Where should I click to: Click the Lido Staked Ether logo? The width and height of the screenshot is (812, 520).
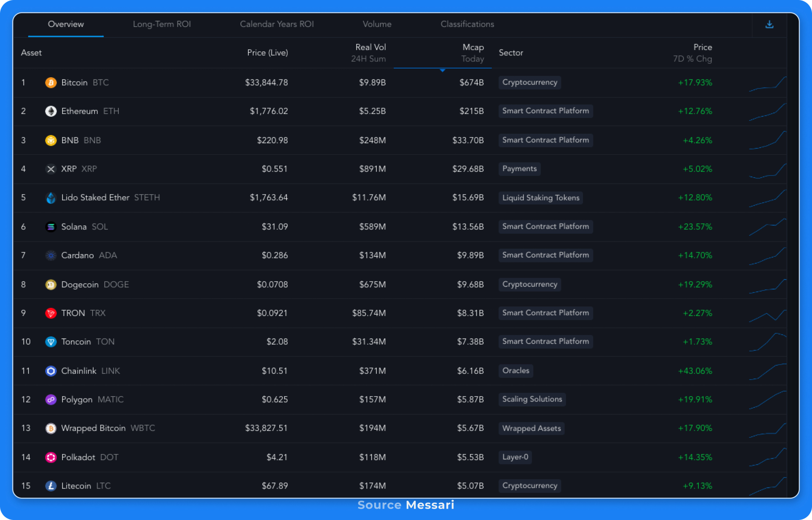[51, 198]
